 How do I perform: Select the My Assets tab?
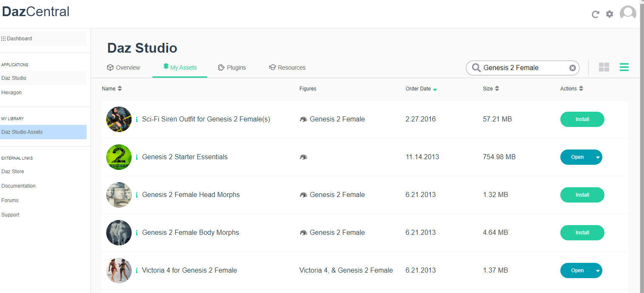pyautogui.click(x=180, y=68)
